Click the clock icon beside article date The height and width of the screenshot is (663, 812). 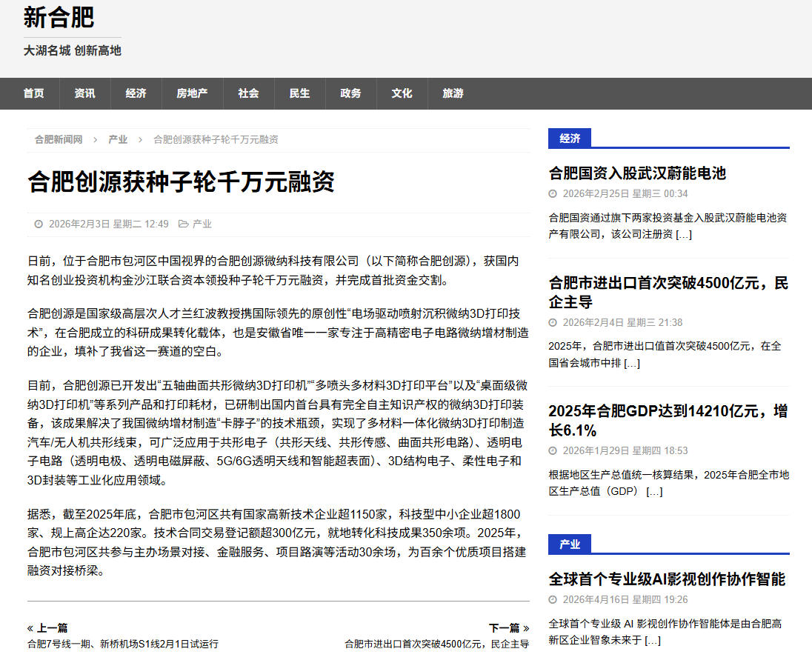click(x=39, y=224)
